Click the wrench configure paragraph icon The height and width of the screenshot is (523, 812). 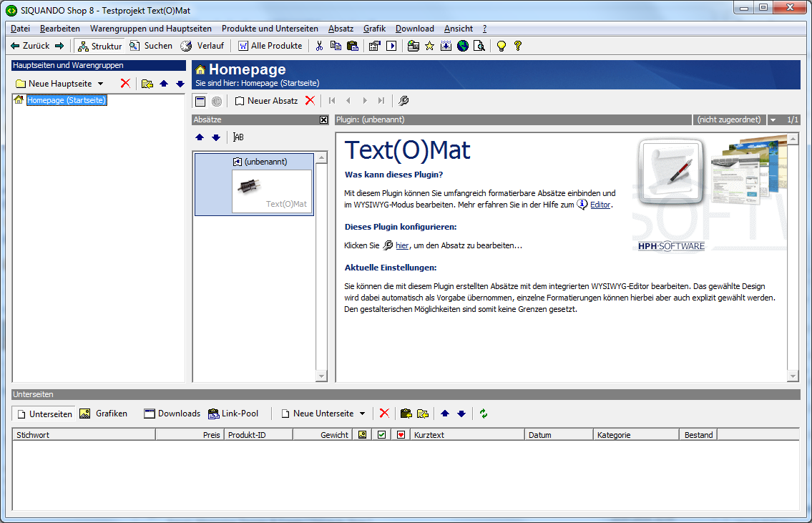point(403,100)
